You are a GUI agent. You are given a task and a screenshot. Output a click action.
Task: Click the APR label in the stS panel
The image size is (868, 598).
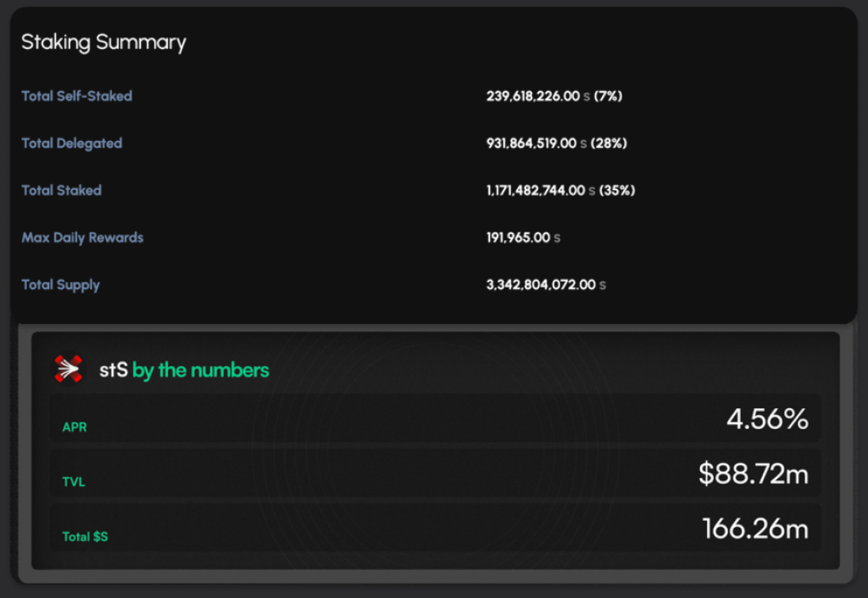pyautogui.click(x=75, y=428)
